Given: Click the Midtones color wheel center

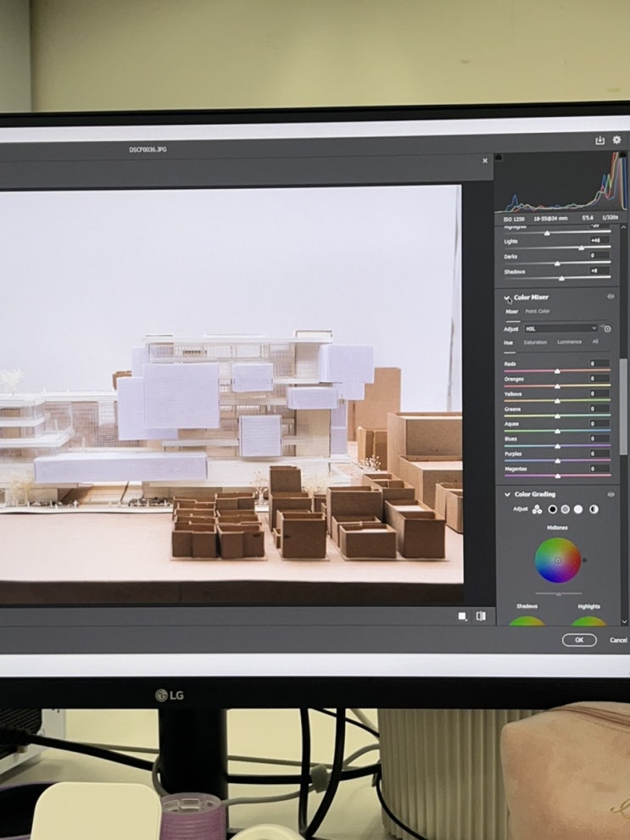Looking at the screenshot, I should point(558,560).
